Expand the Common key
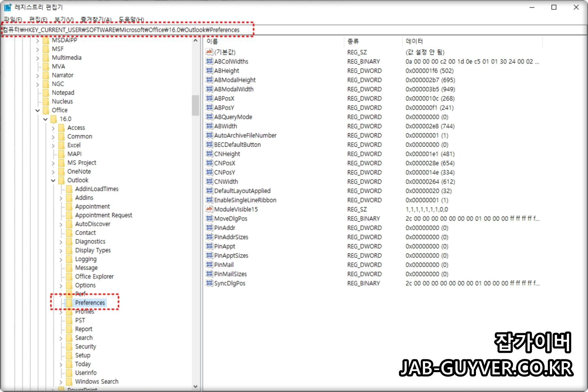Image resolution: width=588 pixels, height=392 pixels. [x=53, y=137]
